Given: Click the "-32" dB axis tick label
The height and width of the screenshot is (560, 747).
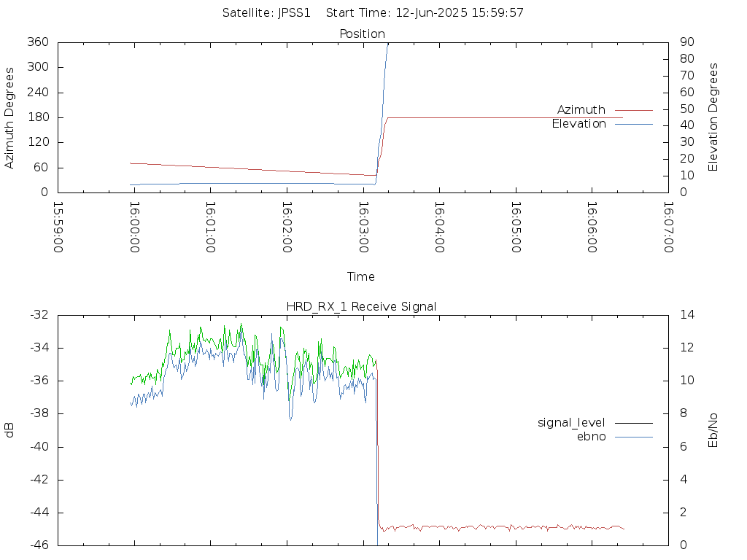Looking at the screenshot, I should click(39, 315).
